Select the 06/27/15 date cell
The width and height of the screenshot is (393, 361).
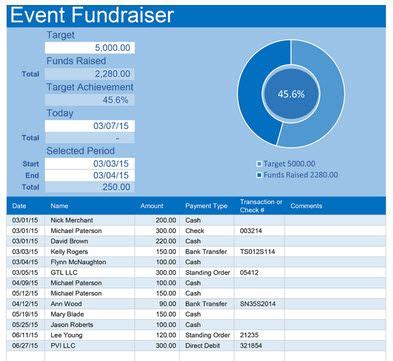[25, 346]
